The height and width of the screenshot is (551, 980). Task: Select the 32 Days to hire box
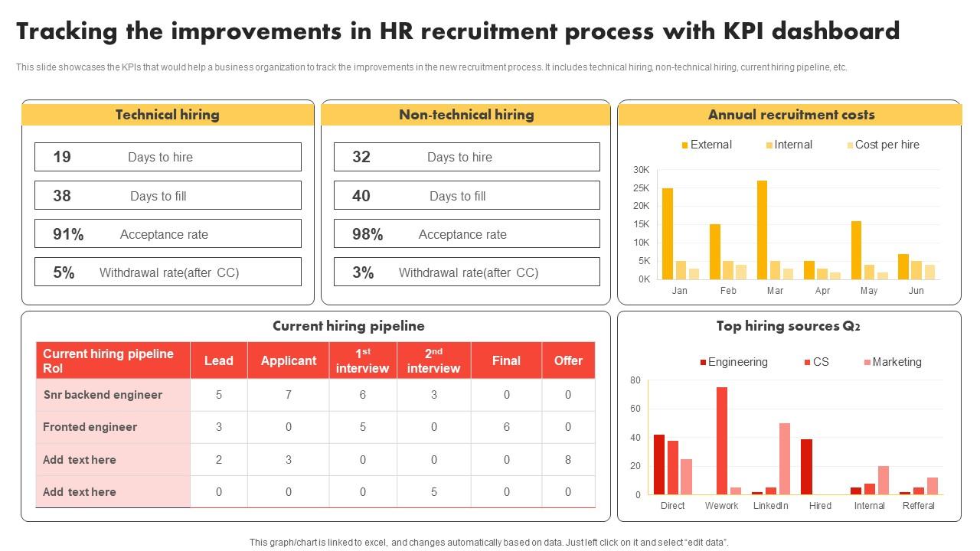coord(467,157)
